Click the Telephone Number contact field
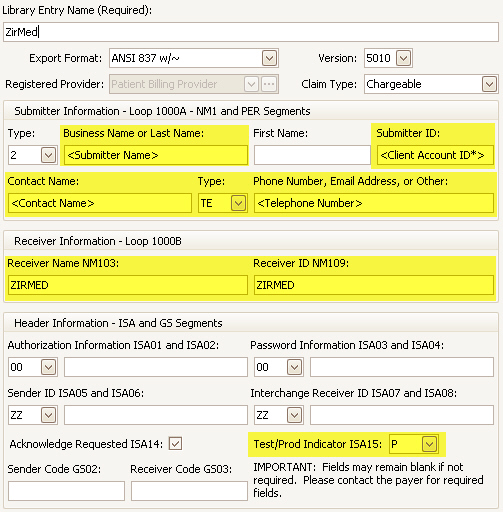503x512 pixels. [x=374, y=203]
